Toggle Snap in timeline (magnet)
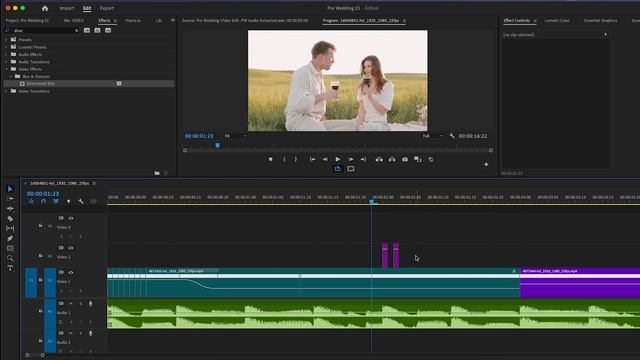Image resolution: width=640 pixels, height=360 pixels. click(x=43, y=201)
